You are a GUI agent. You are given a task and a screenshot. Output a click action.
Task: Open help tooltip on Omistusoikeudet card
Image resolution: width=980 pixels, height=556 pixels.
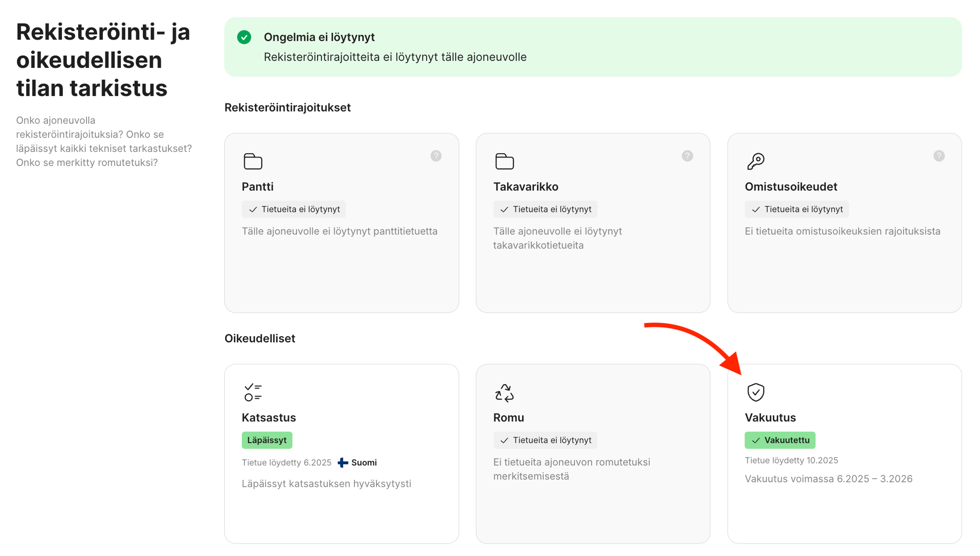coord(939,156)
